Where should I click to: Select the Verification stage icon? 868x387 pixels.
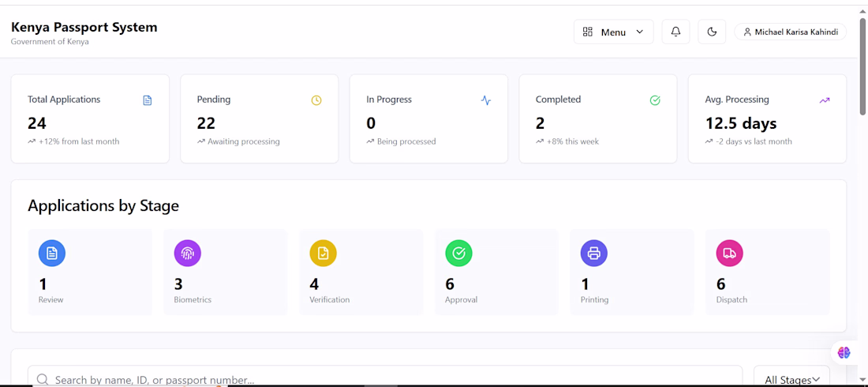324,254
